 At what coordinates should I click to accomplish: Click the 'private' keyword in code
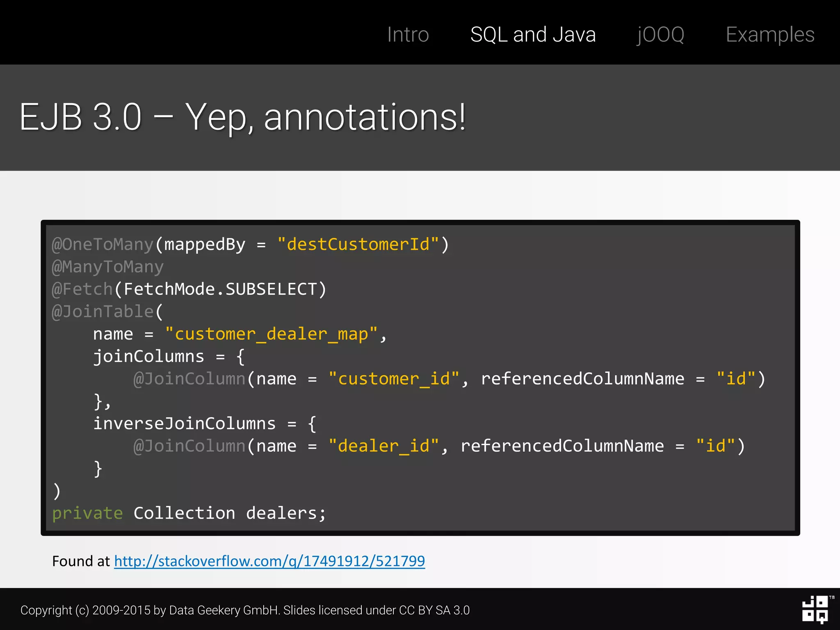click(x=87, y=513)
